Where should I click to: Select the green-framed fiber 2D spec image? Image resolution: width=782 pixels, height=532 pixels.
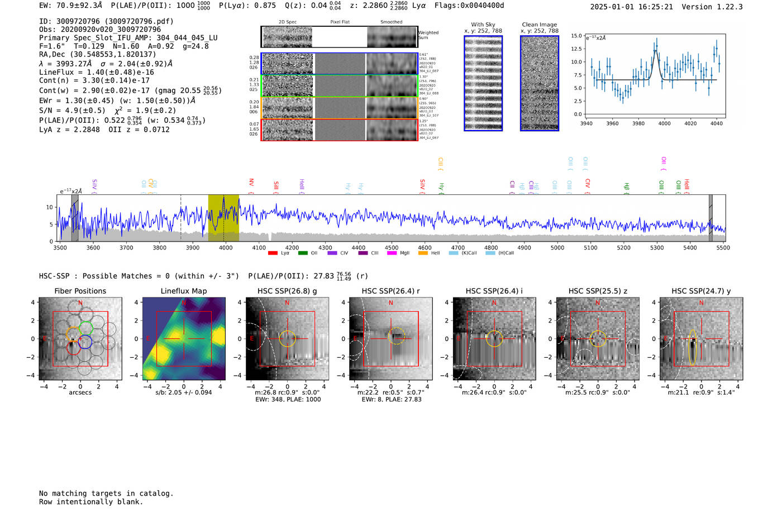coord(288,86)
